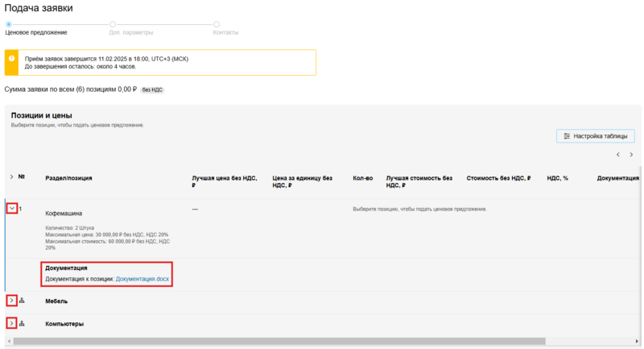
Task: Click the без НДС badge
Action: pos(152,89)
